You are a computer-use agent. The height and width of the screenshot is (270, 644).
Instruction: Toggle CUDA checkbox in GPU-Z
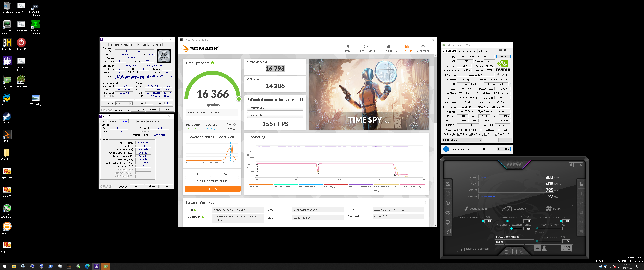point(470,130)
